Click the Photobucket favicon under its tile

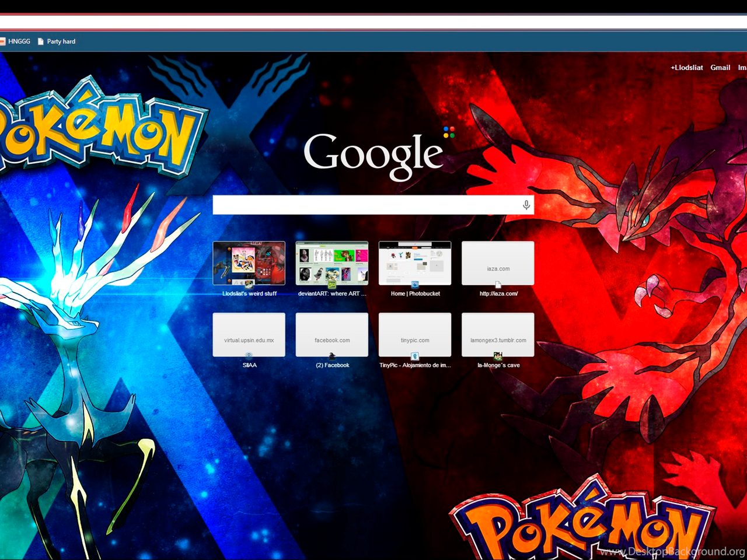(x=415, y=285)
